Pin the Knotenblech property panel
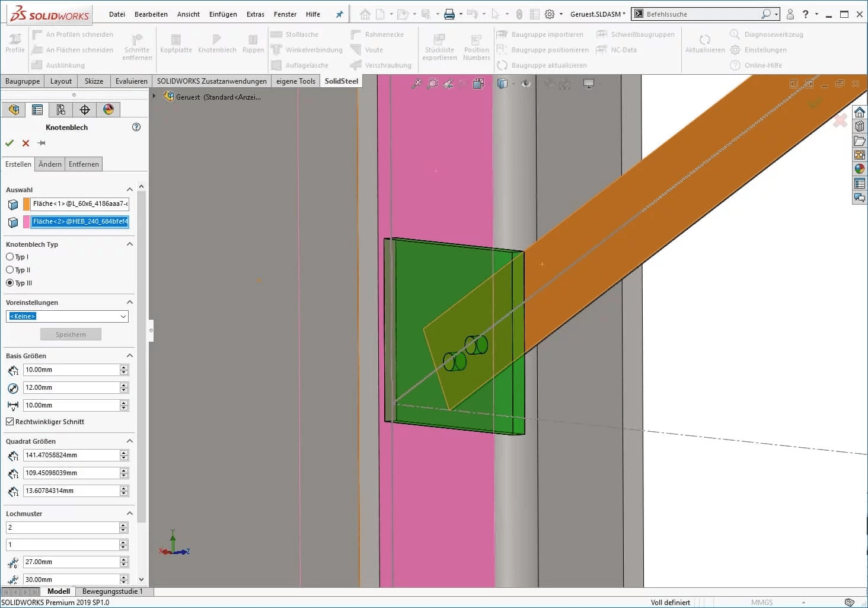Viewport: 868px width, 608px height. coord(41,143)
